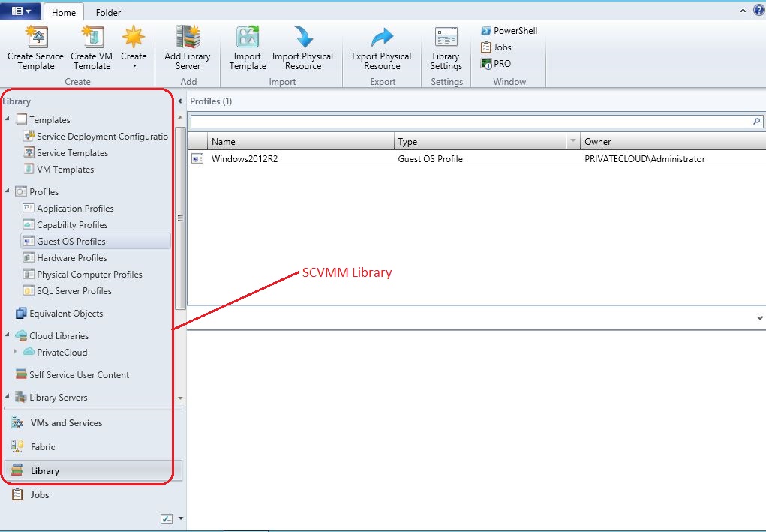Open Hardware Profiles
Viewport: 766px width, 532px height.
(x=65, y=258)
